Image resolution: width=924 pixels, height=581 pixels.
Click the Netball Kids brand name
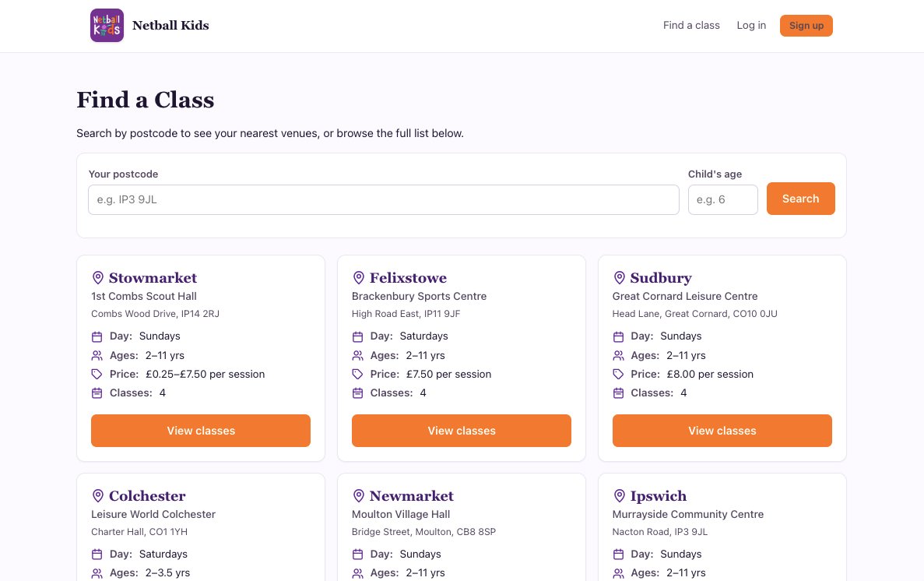pyautogui.click(x=170, y=26)
